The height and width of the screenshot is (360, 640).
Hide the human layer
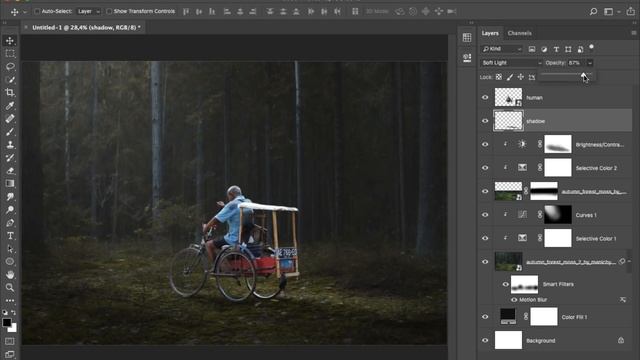(485, 98)
